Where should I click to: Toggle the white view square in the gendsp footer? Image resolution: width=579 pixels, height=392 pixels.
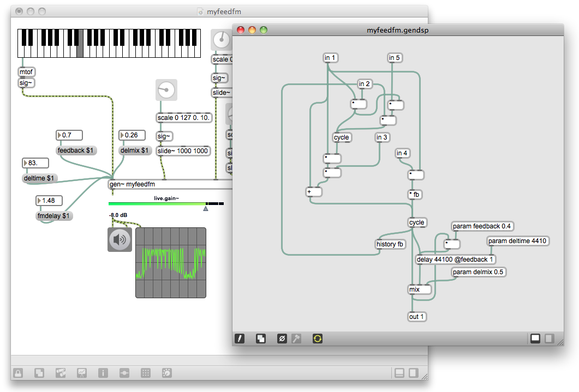tap(535, 339)
